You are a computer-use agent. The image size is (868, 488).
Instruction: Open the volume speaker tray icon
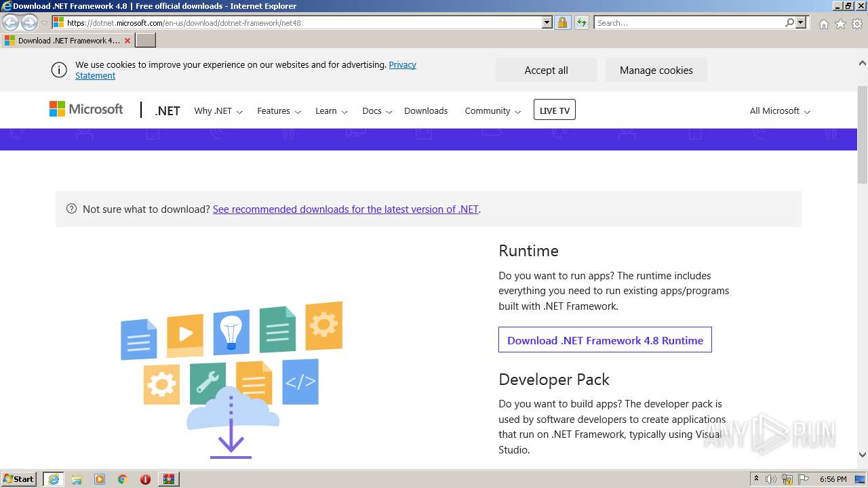771,479
